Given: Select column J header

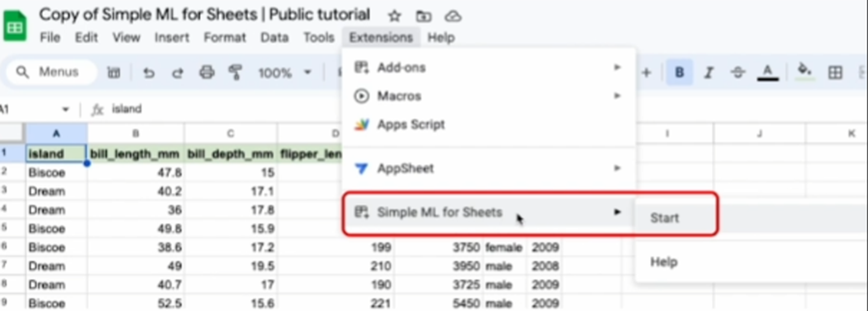Looking at the screenshot, I should pos(759,133).
